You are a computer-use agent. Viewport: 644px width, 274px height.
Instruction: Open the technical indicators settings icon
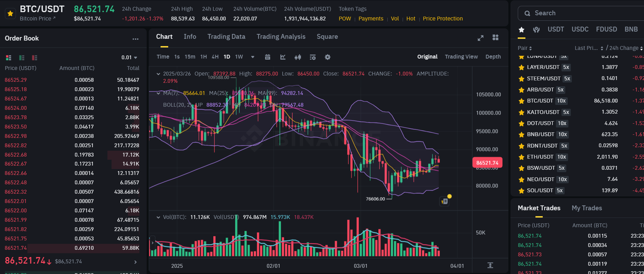(x=313, y=57)
